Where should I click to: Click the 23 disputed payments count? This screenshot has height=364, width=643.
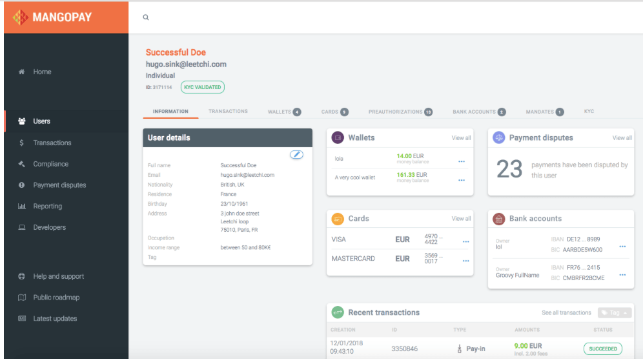tap(509, 169)
